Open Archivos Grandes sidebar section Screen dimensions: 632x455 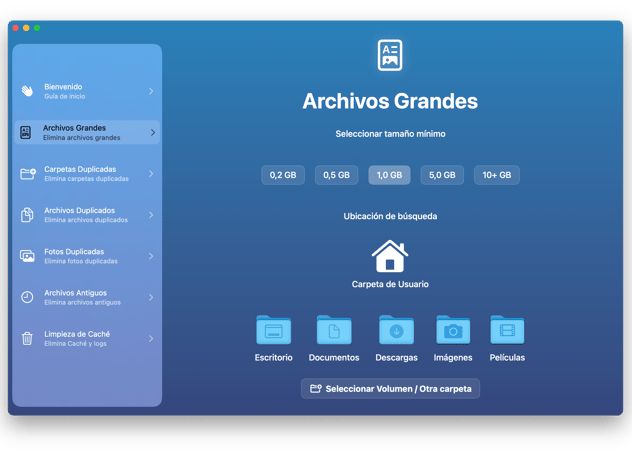87,132
